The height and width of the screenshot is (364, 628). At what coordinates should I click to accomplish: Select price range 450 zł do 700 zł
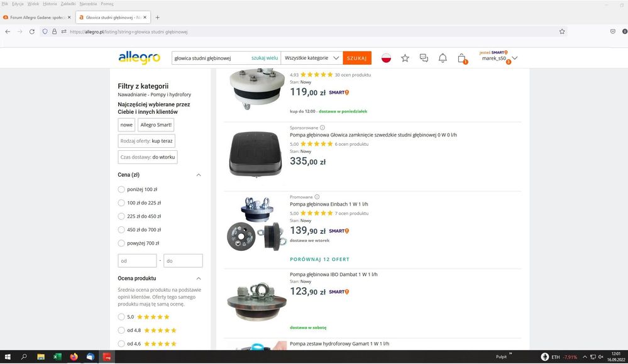click(121, 230)
